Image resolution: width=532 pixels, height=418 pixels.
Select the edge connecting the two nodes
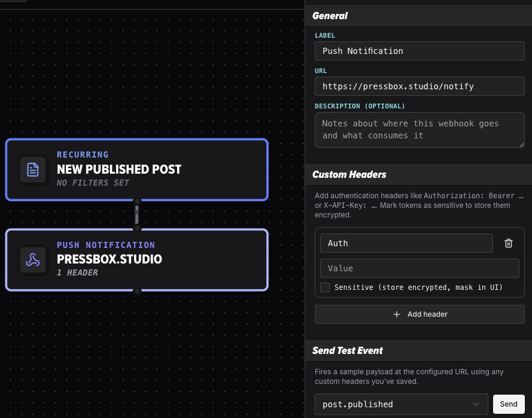(136, 214)
